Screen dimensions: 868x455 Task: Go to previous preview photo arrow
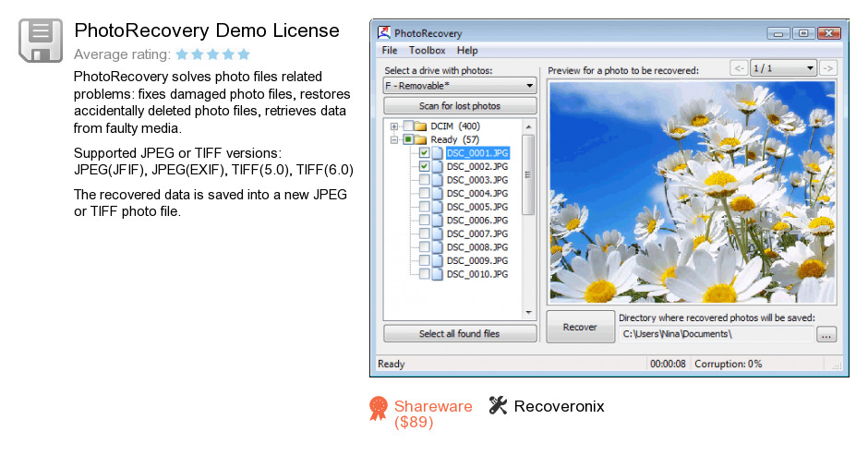pos(739,68)
